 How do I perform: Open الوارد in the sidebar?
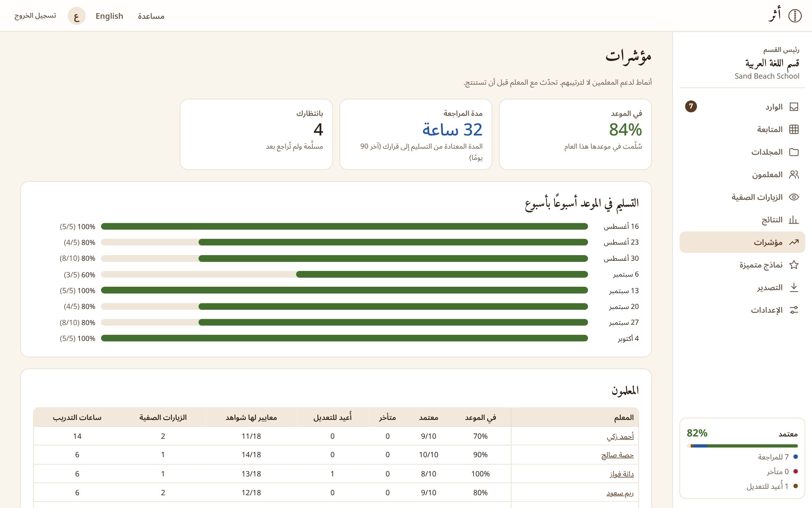tap(742, 107)
